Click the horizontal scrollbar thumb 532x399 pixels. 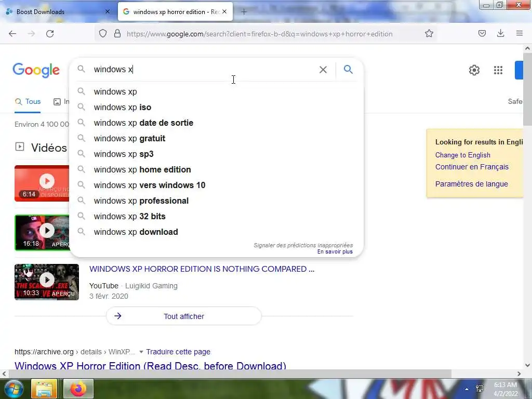[230, 374]
